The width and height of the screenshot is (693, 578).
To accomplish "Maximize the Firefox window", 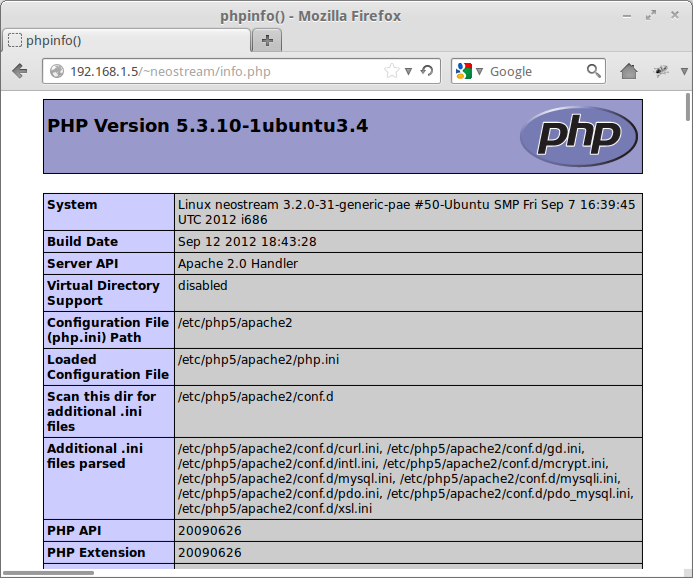I will pyautogui.click(x=651, y=15).
